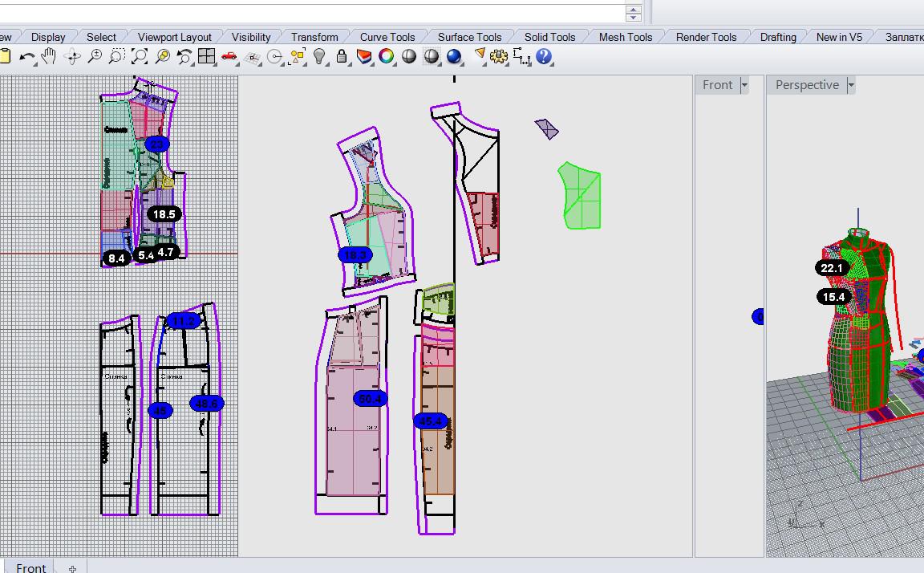Toggle object lock with the padlock icon
Screen dimensions: 924x573
click(x=342, y=57)
